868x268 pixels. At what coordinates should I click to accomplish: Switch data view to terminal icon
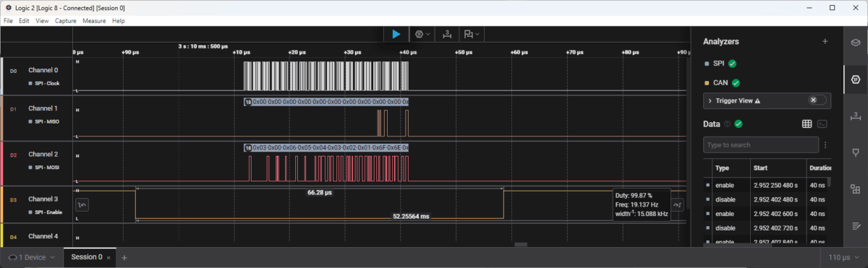click(x=822, y=124)
